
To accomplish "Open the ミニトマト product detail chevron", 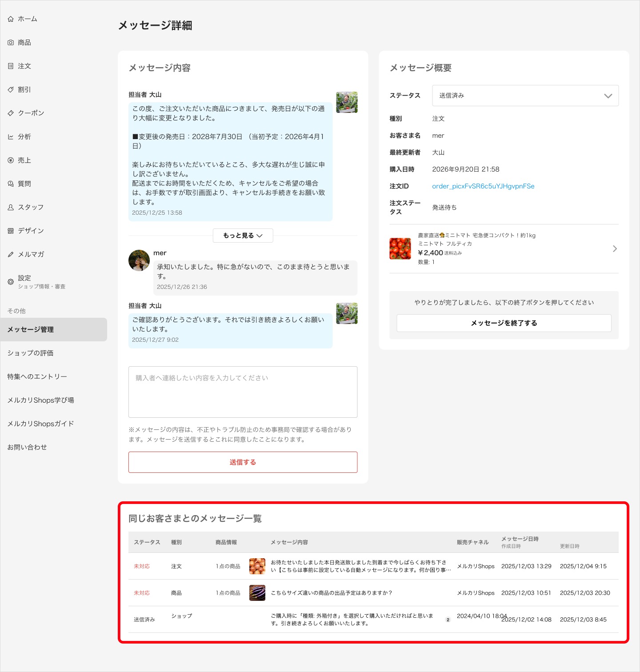I will coord(615,249).
